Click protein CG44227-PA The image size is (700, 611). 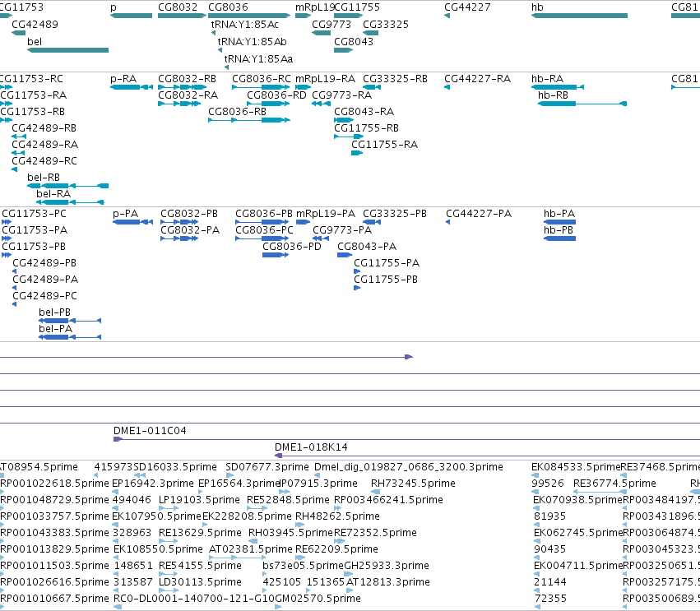[x=479, y=214]
